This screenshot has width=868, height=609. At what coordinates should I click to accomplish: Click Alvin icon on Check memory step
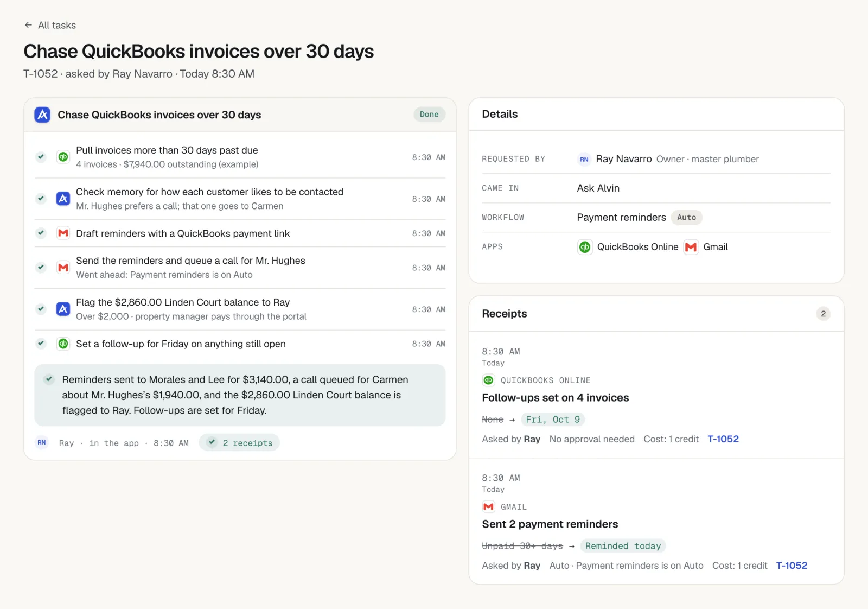63,199
